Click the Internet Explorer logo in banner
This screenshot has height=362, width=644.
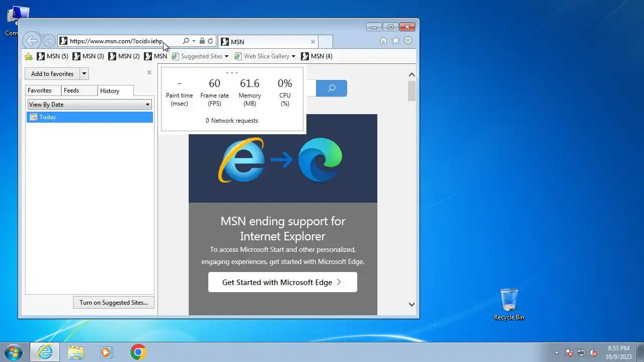(x=242, y=160)
